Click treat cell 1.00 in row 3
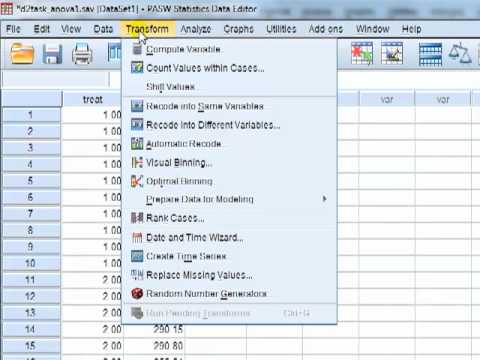The width and height of the screenshot is (480, 360). click(92, 148)
